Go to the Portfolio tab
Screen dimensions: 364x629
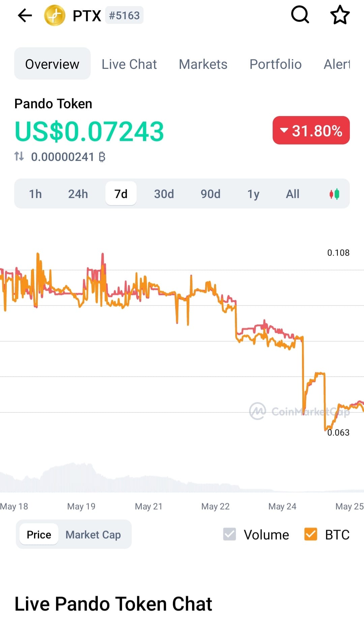276,64
